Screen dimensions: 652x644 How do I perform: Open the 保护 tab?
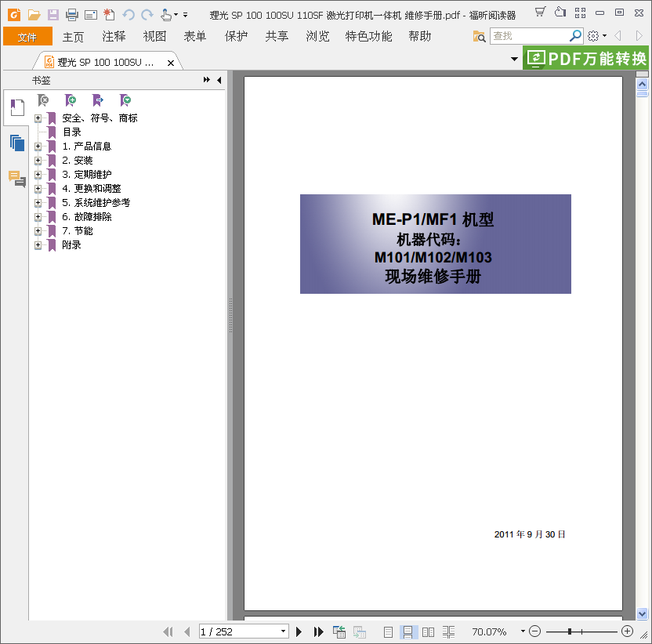point(236,37)
